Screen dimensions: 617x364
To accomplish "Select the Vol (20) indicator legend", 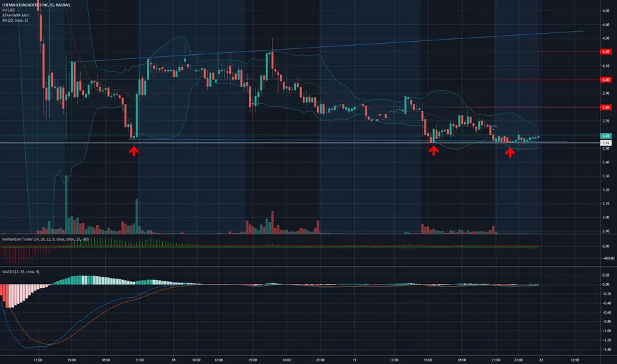I will click(x=8, y=10).
